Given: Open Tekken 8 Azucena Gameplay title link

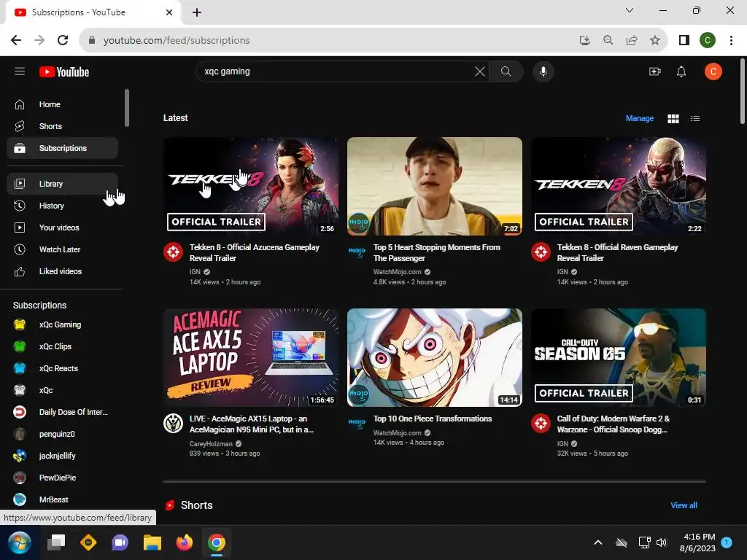Looking at the screenshot, I should (255, 253).
